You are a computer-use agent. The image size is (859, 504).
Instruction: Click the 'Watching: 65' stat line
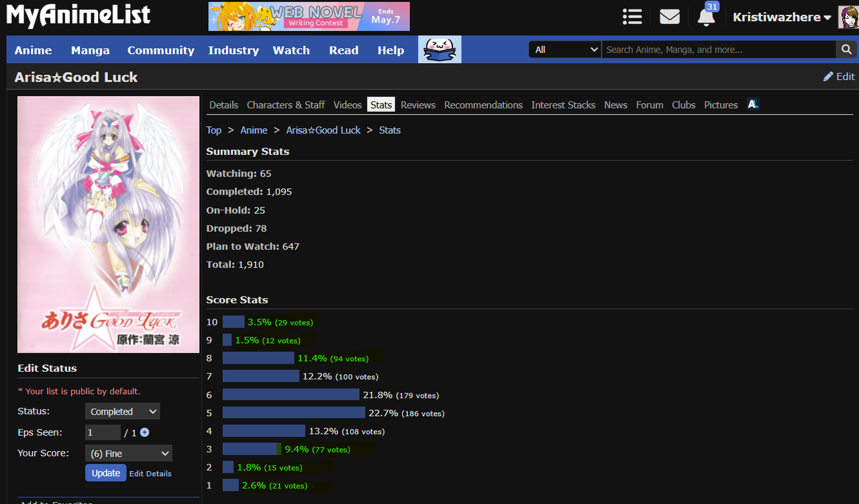[x=239, y=173]
